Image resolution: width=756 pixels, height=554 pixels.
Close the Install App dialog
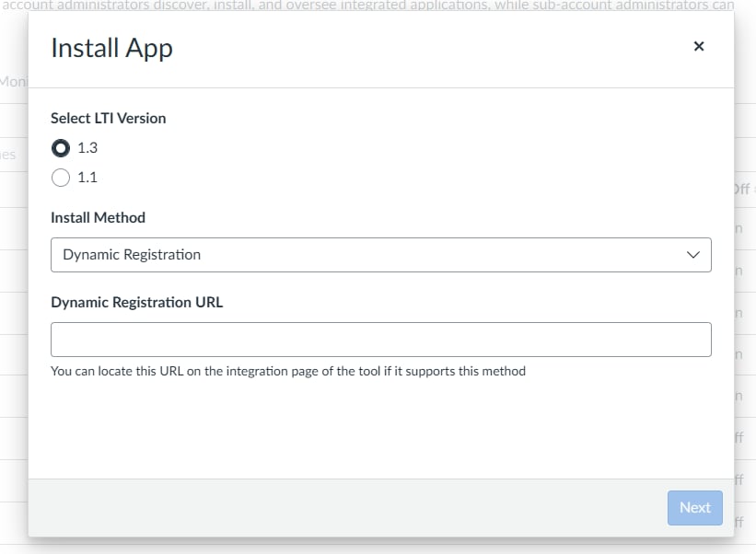[x=699, y=46]
